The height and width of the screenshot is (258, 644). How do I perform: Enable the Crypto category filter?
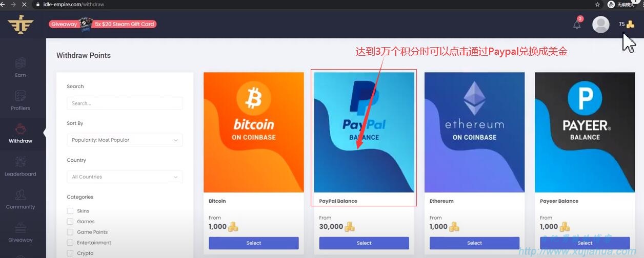tap(70, 253)
